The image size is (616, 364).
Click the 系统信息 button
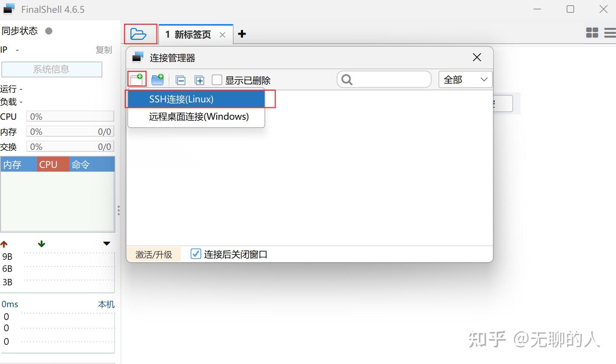click(52, 69)
